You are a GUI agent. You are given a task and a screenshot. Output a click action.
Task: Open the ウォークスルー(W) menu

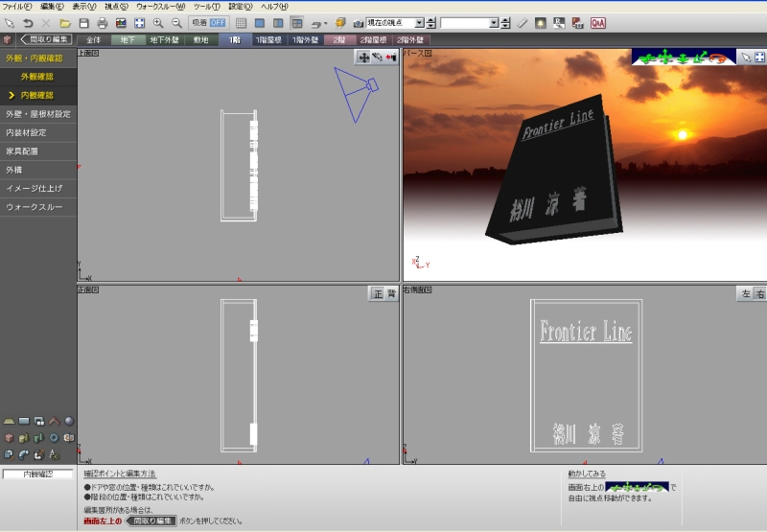point(159,6)
